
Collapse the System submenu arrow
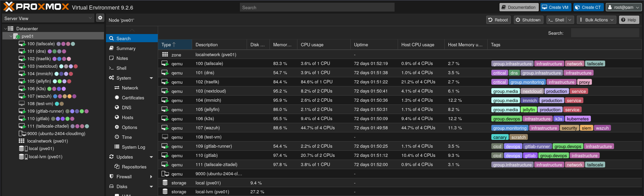tap(151, 78)
